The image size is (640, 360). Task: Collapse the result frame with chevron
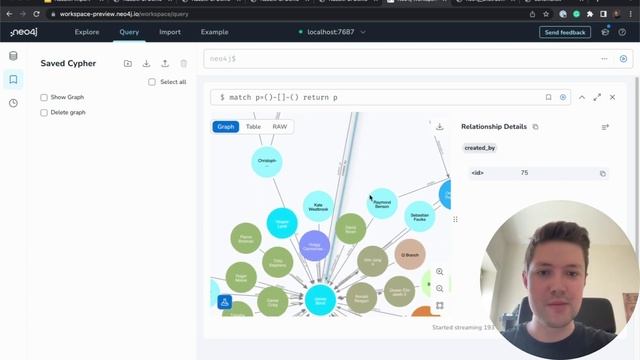(582, 97)
